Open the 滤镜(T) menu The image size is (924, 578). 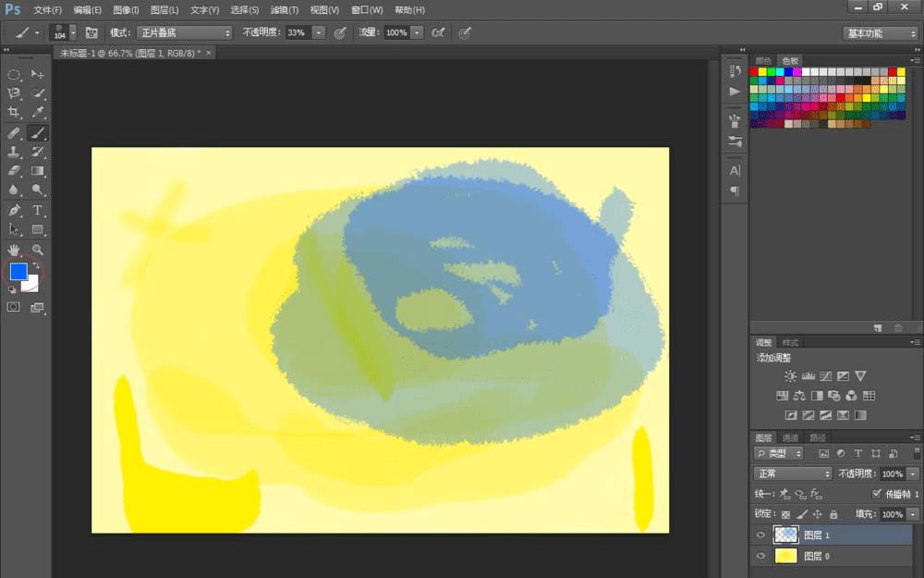[284, 9]
